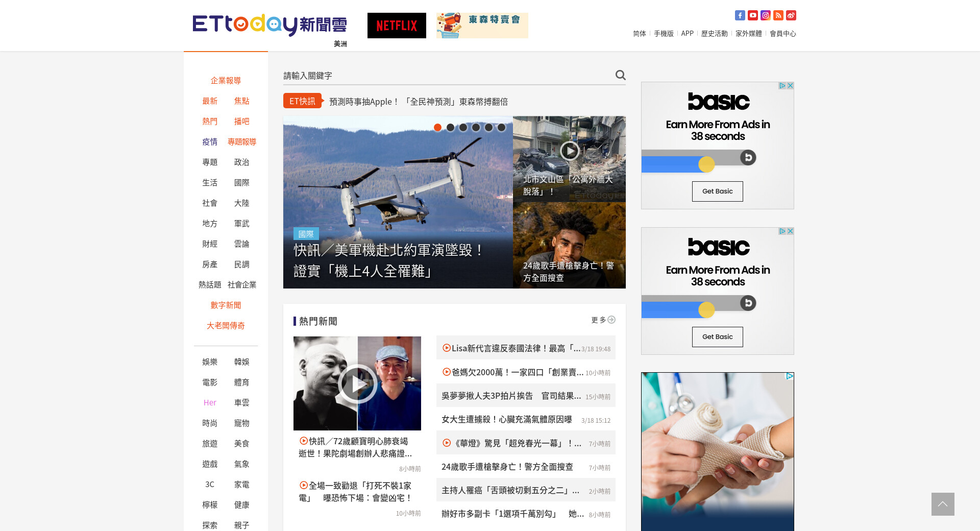Close the second basic ad
The width and height of the screenshot is (980, 531).
coord(790,231)
